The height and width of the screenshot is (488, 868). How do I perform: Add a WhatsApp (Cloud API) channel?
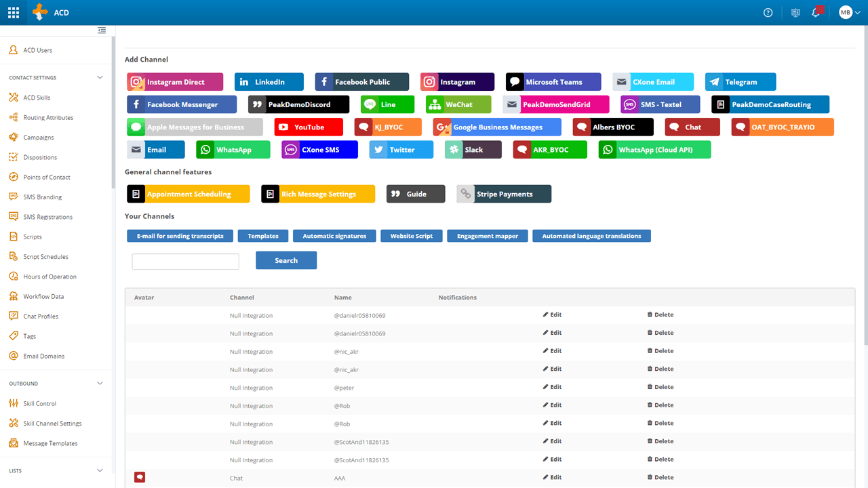654,150
